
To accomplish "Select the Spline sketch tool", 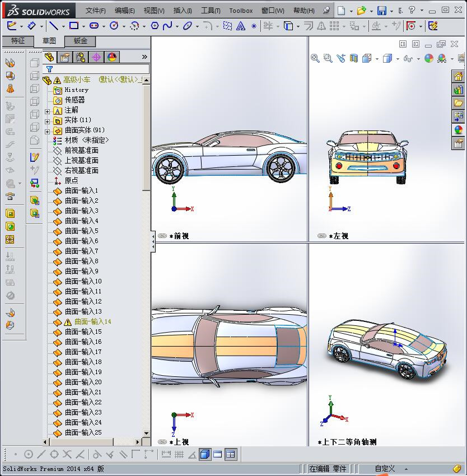I will 167,26.
